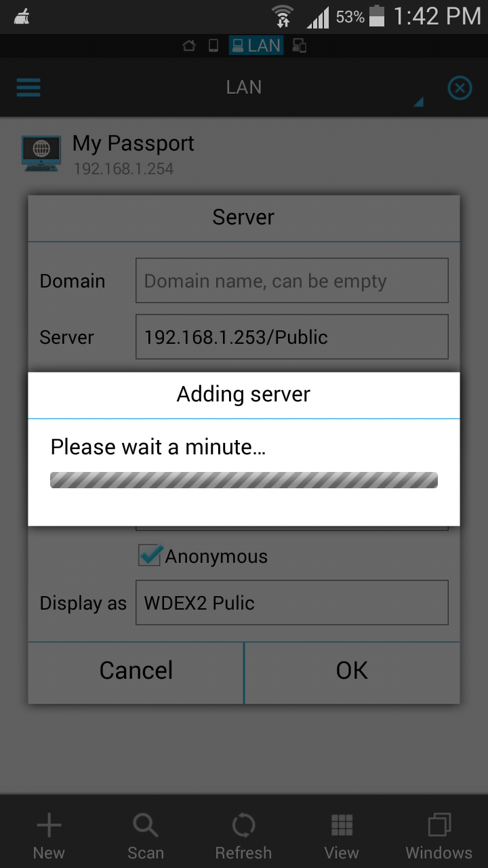Image resolution: width=488 pixels, height=868 pixels.
Task: Confirm server with OK button
Action: pos(352,670)
